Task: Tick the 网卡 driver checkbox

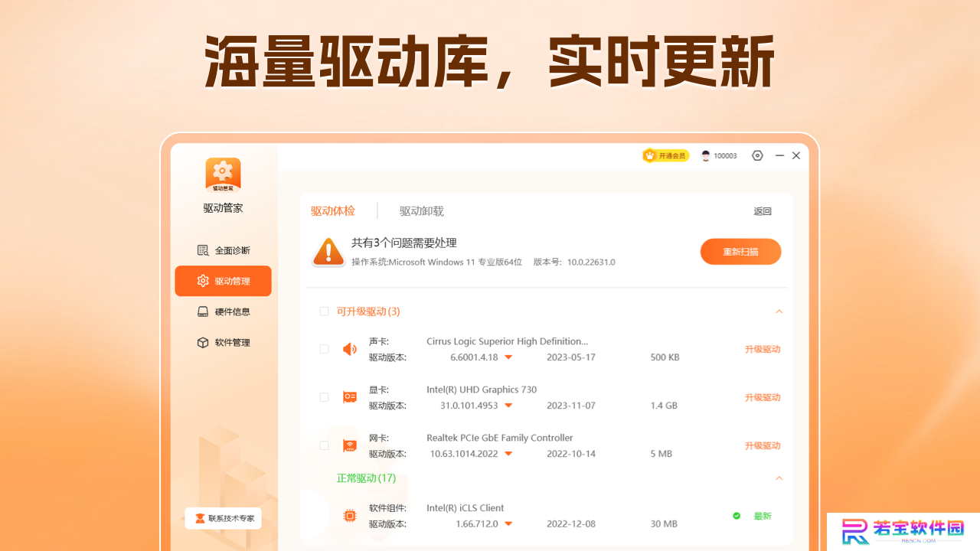Action: coord(324,445)
